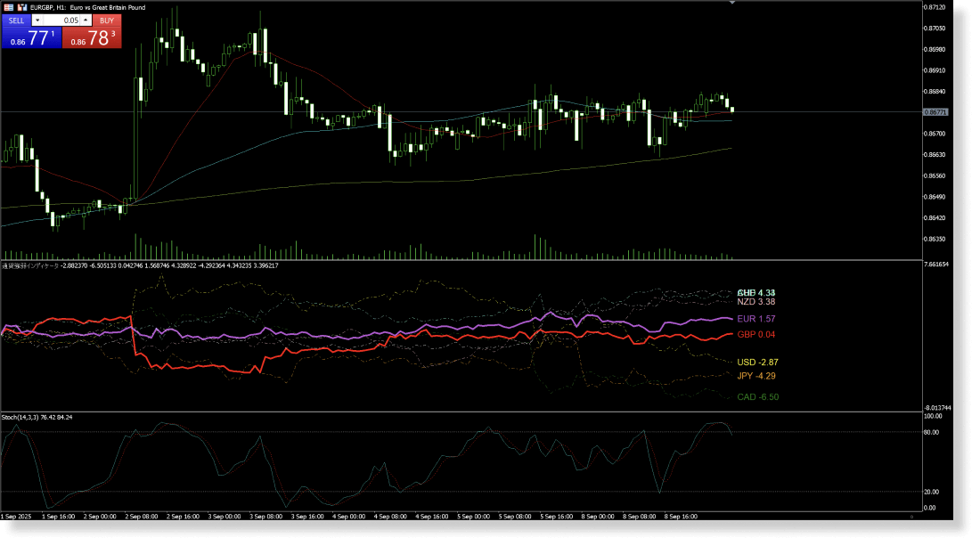The image size is (980, 538).
Task: Click the current price marker 0.86771
Action: [935, 111]
